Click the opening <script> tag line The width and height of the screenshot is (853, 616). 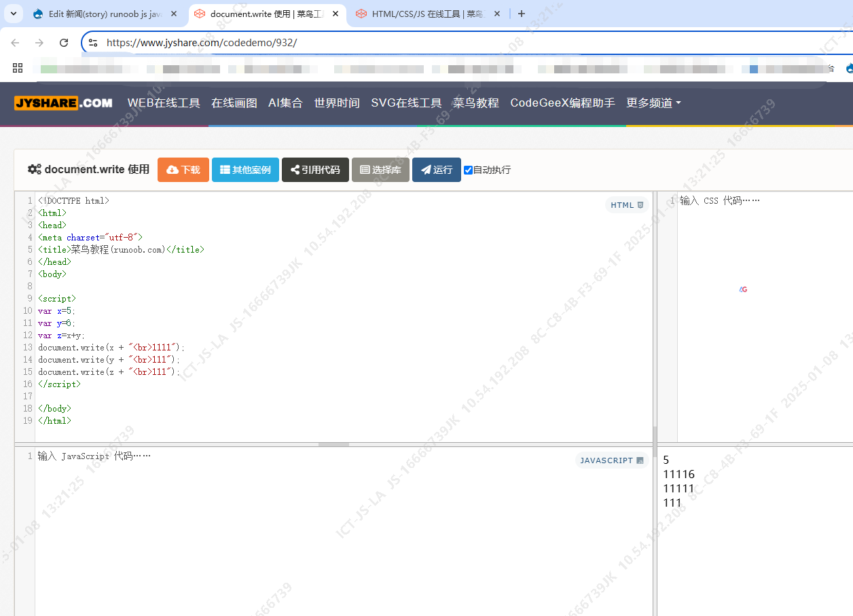pos(57,299)
